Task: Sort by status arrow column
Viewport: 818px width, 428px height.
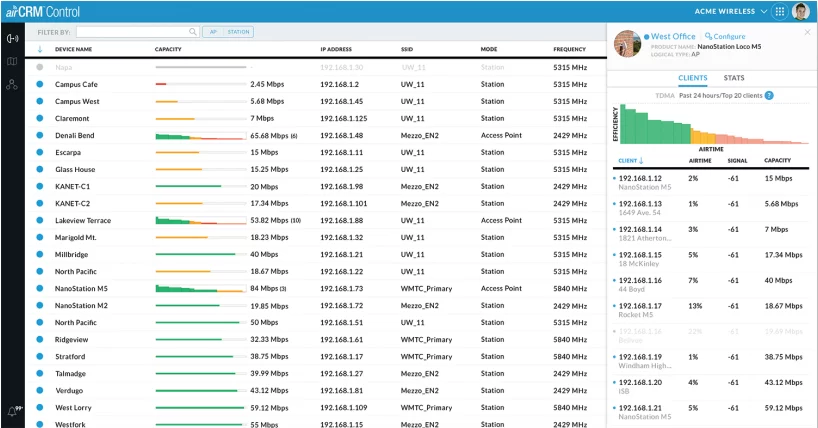Action: pyautogui.click(x=40, y=49)
